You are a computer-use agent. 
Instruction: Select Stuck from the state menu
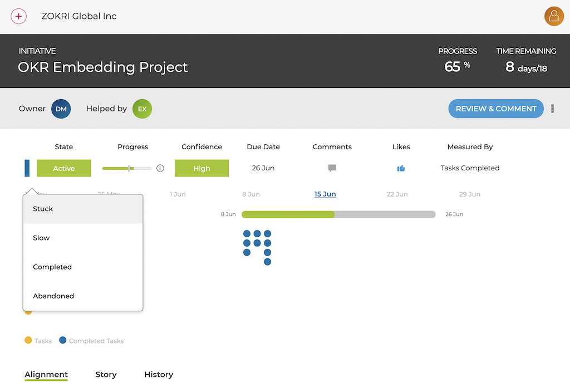point(83,209)
